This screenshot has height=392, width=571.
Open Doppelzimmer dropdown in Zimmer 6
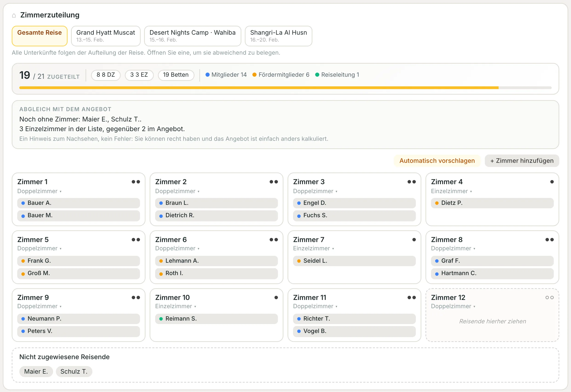click(x=177, y=248)
